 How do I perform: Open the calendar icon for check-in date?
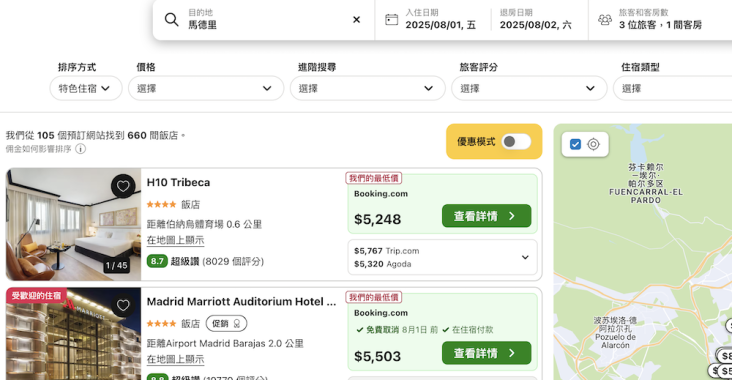coord(391,20)
